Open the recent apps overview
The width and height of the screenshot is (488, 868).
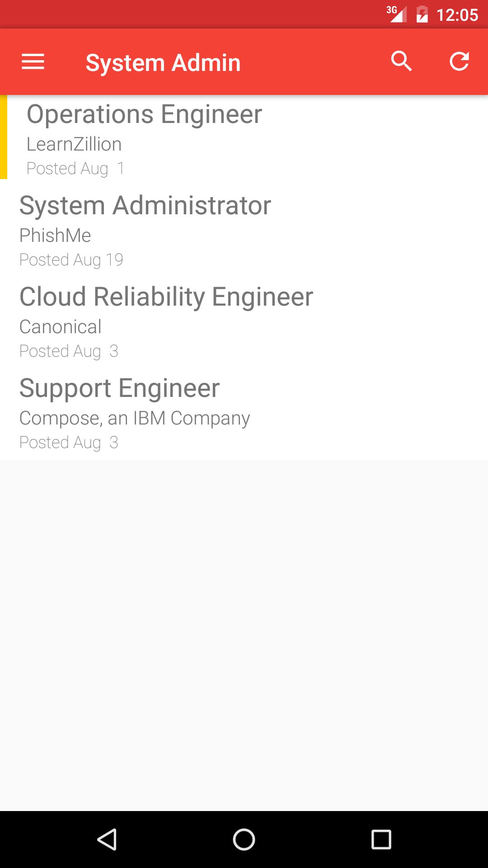point(381,840)
